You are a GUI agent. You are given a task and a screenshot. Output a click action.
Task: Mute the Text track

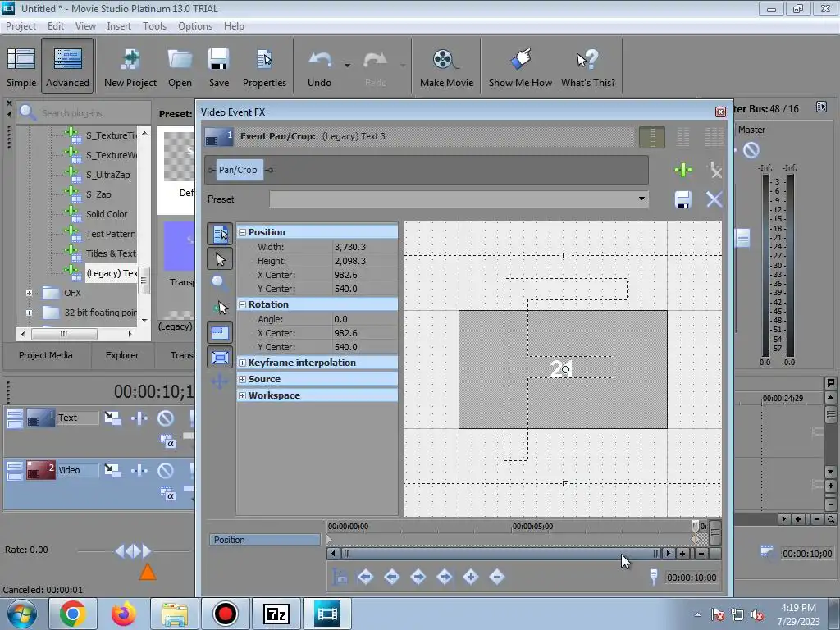(166, 418)
